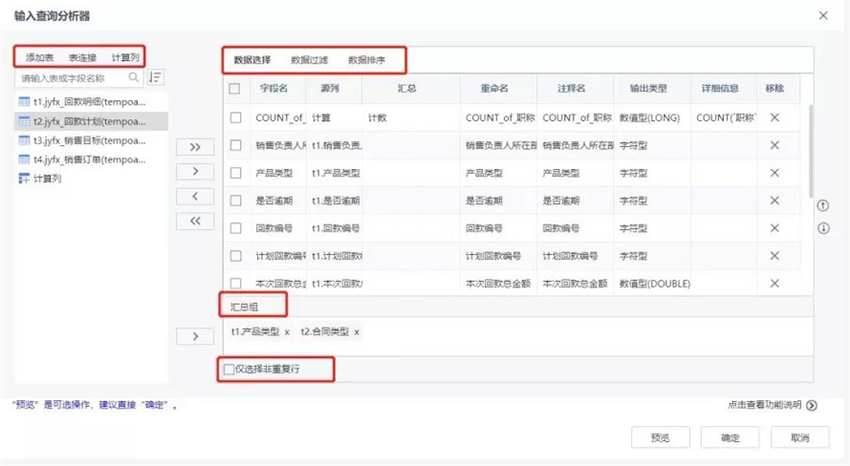Remove the 回款编号 row with its X

click(775, 228)
